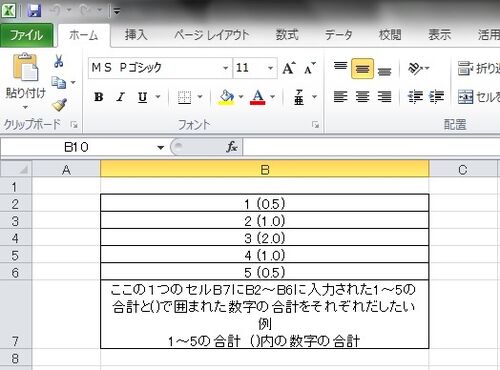Switch to the 校閲 tab
The image size is (500, 370).
click(x=390, y=35)
